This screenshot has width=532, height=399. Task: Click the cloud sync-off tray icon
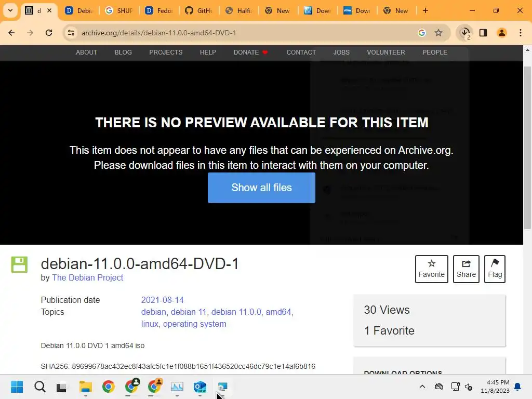pos(439,387)
